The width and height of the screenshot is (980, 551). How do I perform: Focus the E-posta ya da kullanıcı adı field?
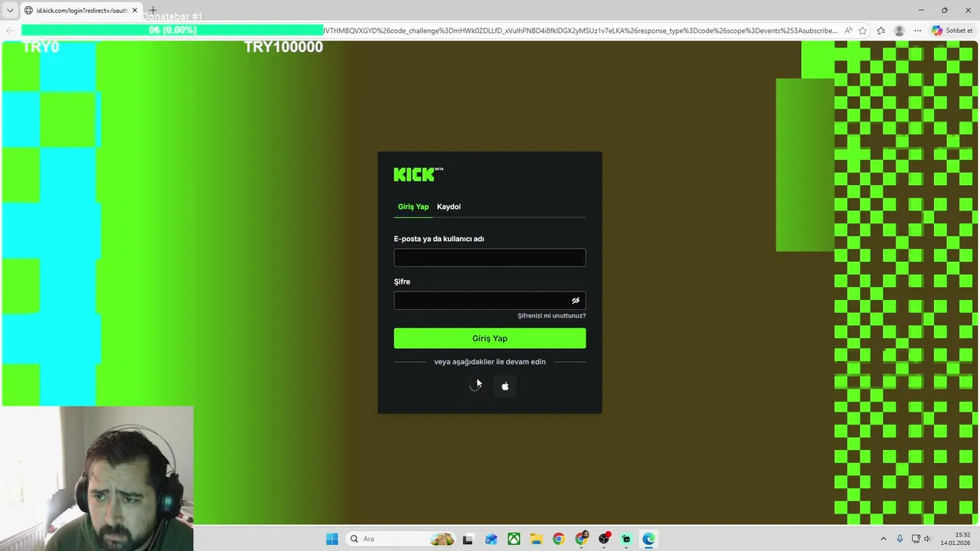pos(490,258)
